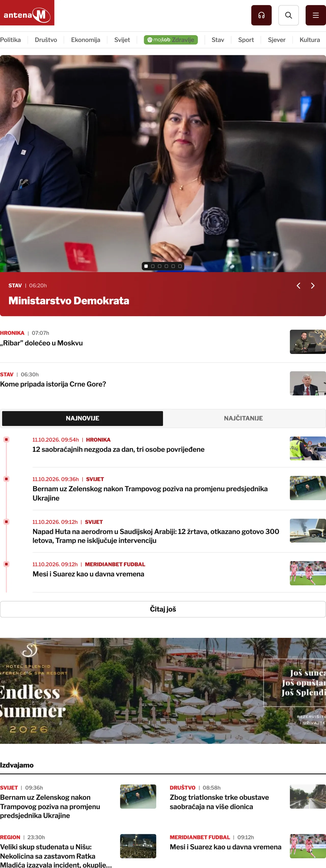Screen dimensions: 326x868
Task: Open 12 saobraćajnih nezgoda article
Action: pyautogui.click(x=118, y=449)
